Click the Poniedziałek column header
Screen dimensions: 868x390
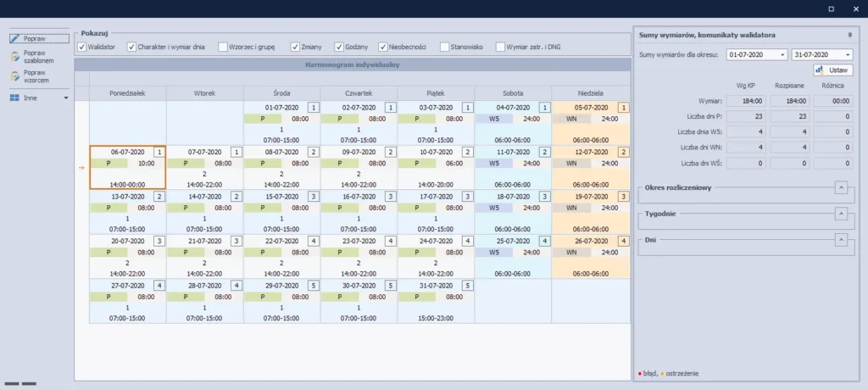pos(127,92)
